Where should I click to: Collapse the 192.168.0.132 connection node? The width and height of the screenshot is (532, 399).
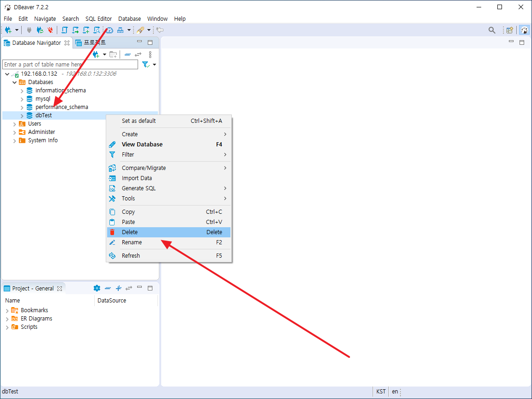[x=7, y=74]
